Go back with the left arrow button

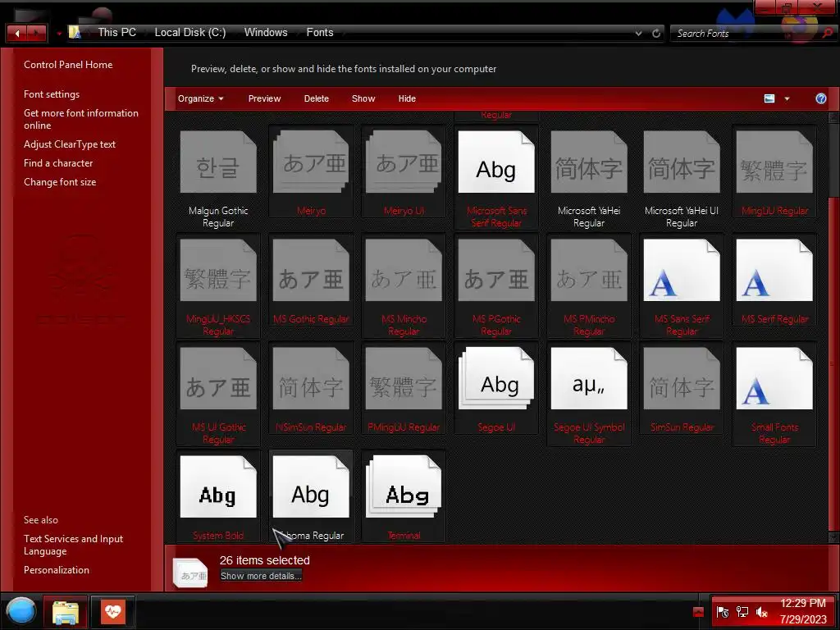[x=17, y=33]
